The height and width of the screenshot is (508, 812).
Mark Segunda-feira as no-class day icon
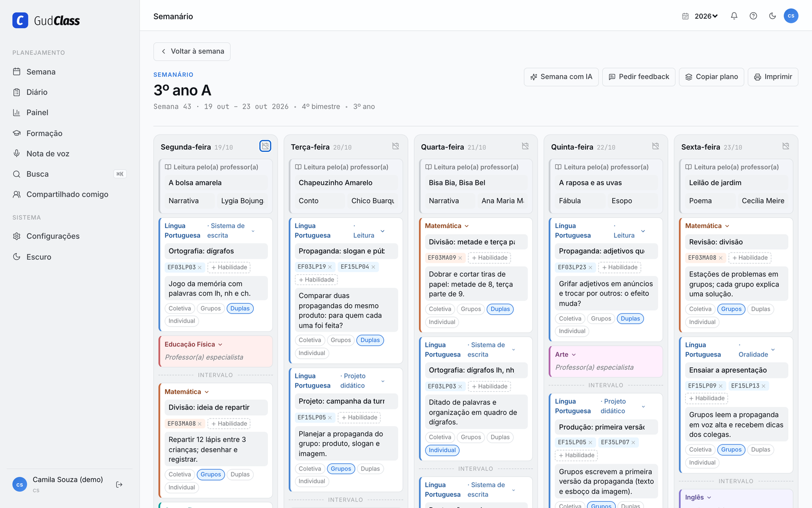pos(265,146)
